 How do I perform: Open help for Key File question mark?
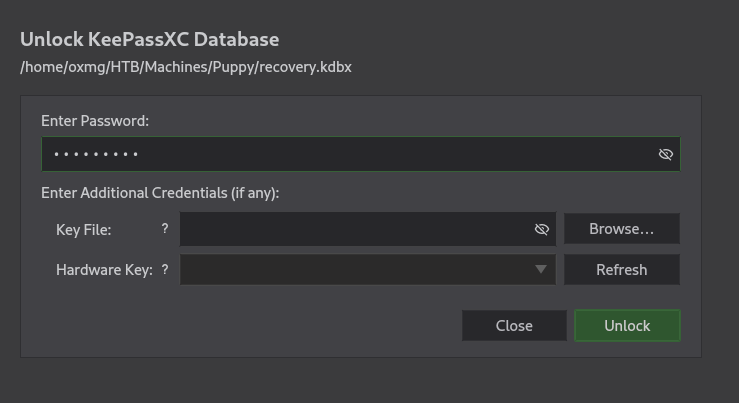click(165, 229)
